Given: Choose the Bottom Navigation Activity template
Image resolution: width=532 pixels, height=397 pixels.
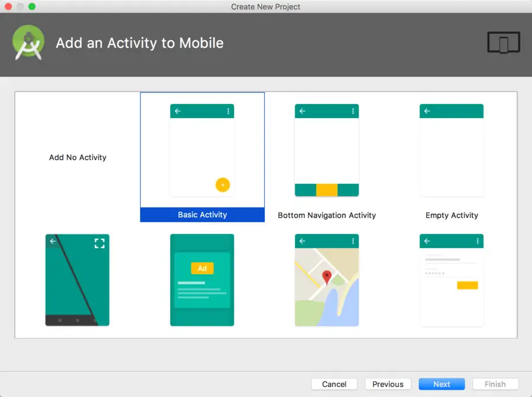Looking at the screenshot, I should (327, 149).
